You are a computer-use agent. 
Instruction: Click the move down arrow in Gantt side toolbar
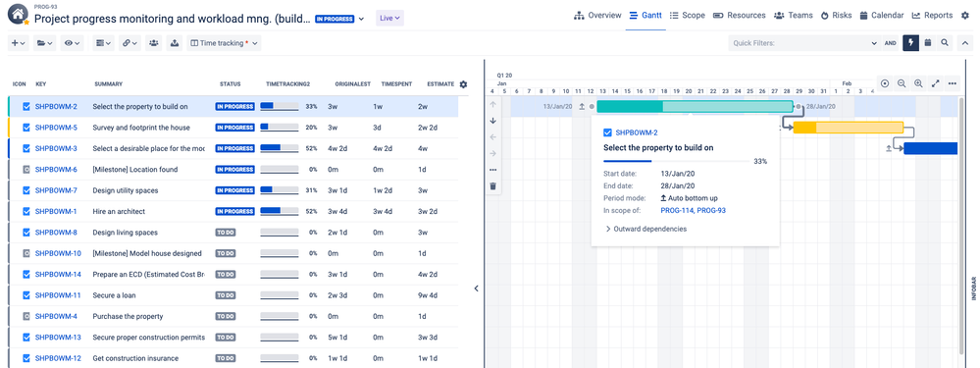[x=493, y=121]
